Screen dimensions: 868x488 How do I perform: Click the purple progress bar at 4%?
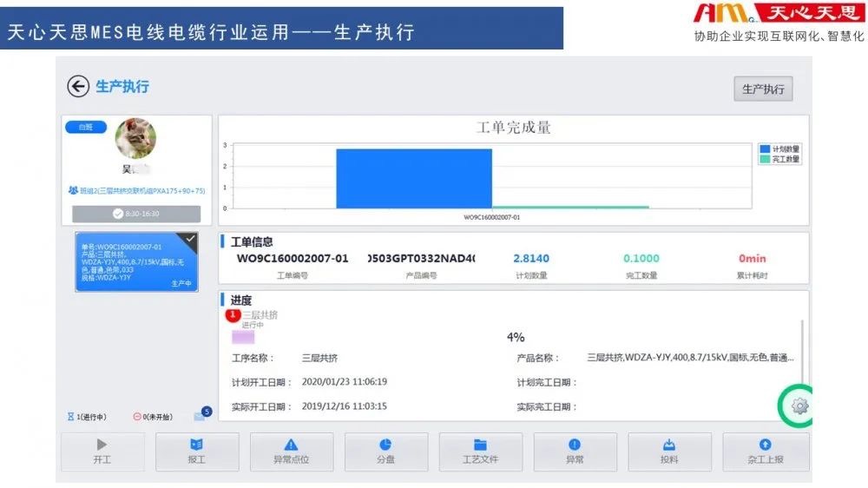pos(243,337)
